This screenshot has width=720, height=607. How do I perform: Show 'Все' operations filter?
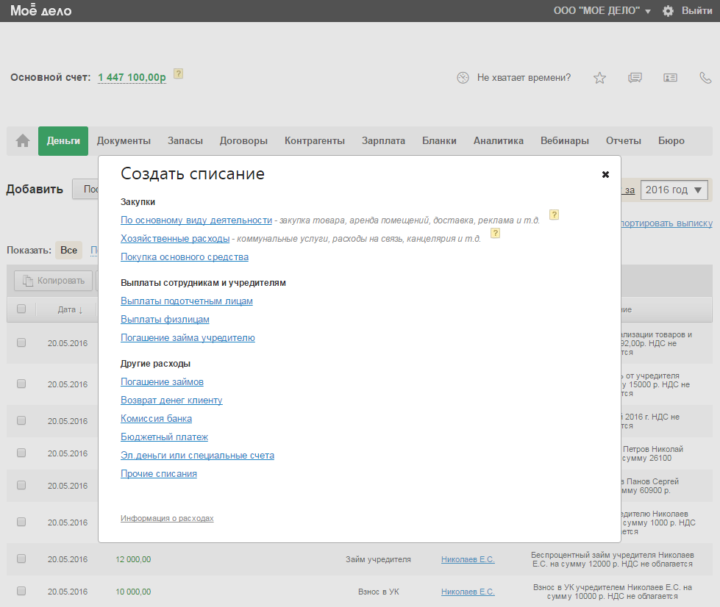point(69,250)
